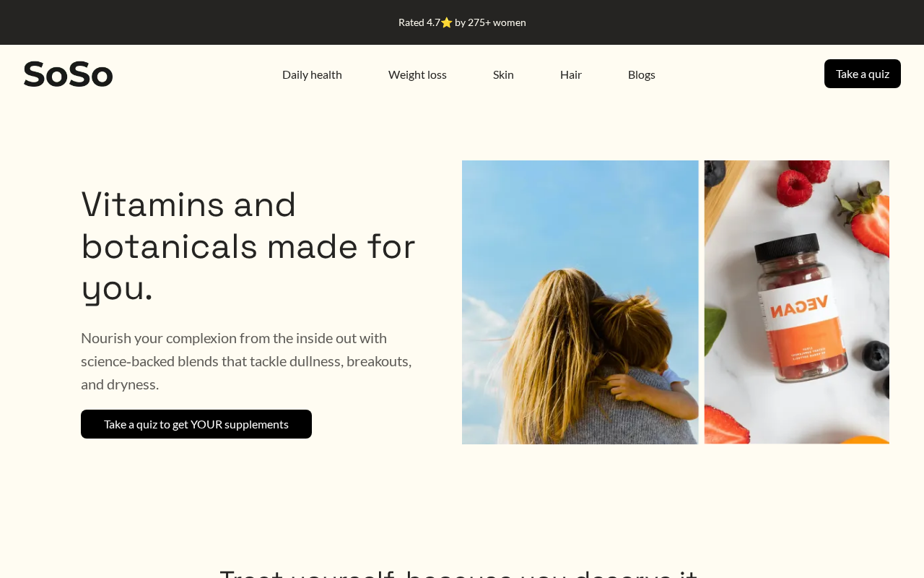Click the Take a quiz header button
924x578 pixels.
pos(863,74)
